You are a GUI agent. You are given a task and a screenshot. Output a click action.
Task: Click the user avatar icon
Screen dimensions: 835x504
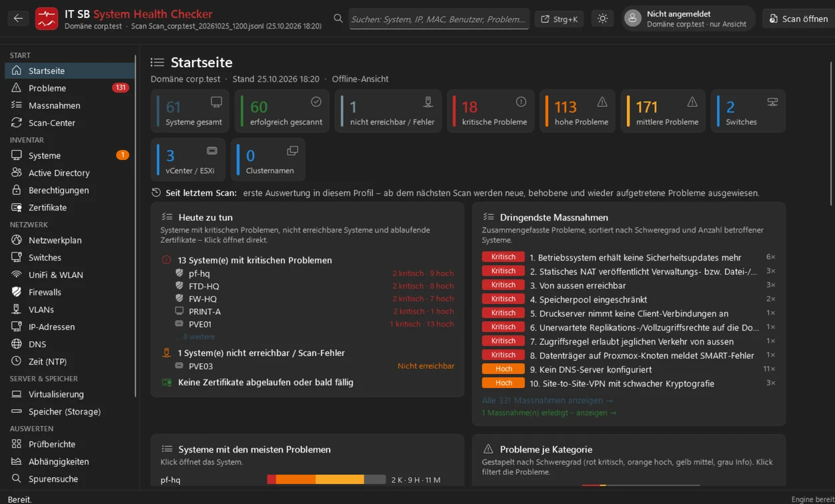pyautogui.click(x=633, y=19)
